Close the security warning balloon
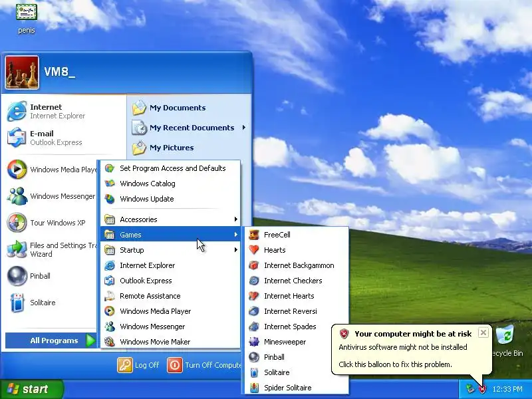 pyautogui.click(x=483, y=332)
